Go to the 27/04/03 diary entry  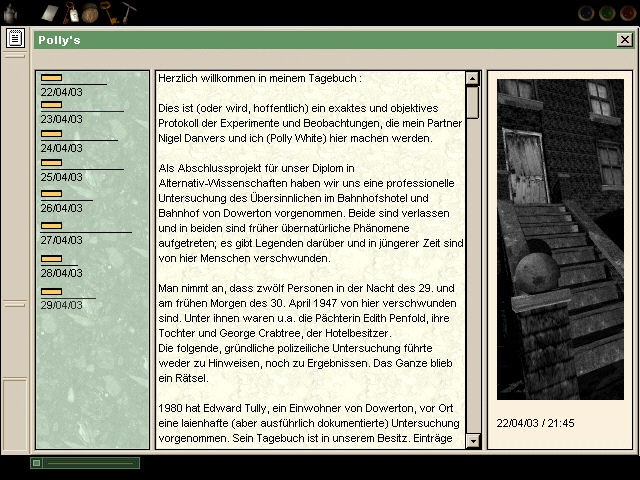61,240
